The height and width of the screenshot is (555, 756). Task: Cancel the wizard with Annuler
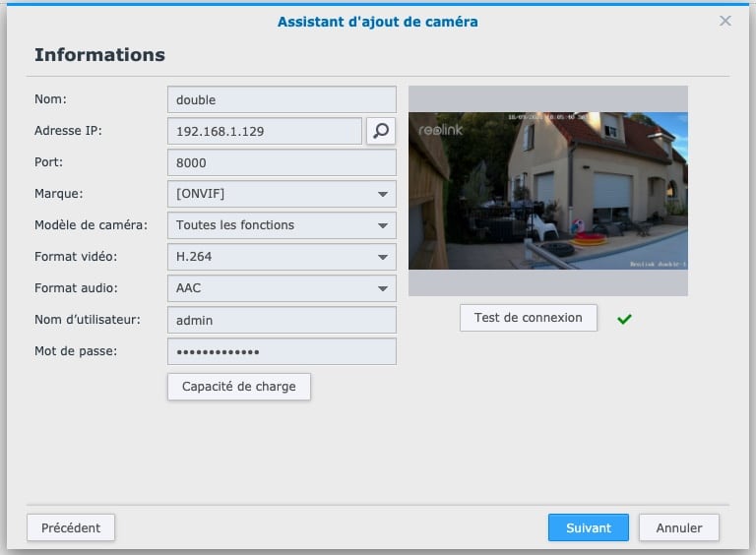tap(679, 527)
